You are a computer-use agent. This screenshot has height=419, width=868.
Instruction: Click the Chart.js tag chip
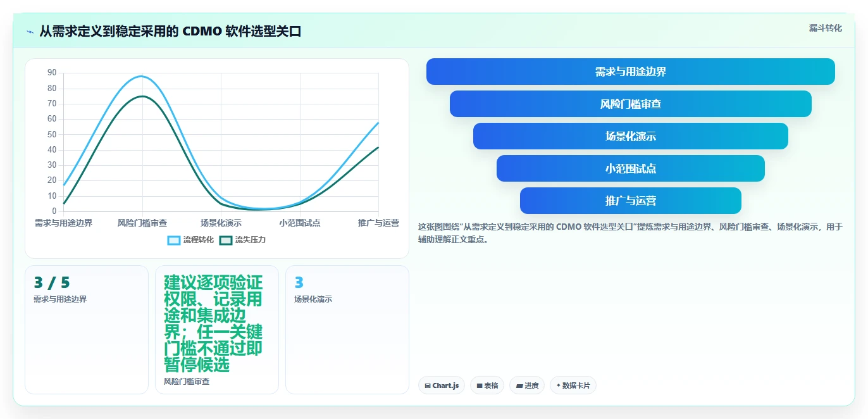[x=442, y=385]
